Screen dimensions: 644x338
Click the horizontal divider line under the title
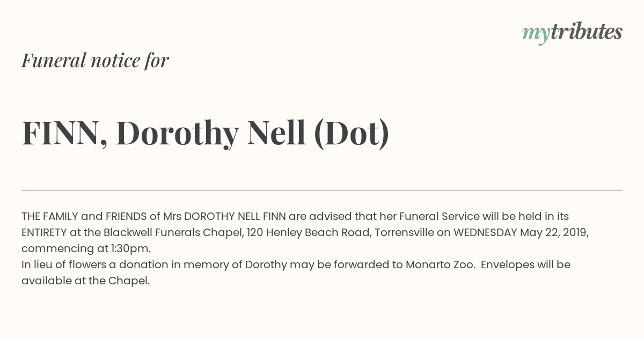pyautogui.click(x=322, y=190)
